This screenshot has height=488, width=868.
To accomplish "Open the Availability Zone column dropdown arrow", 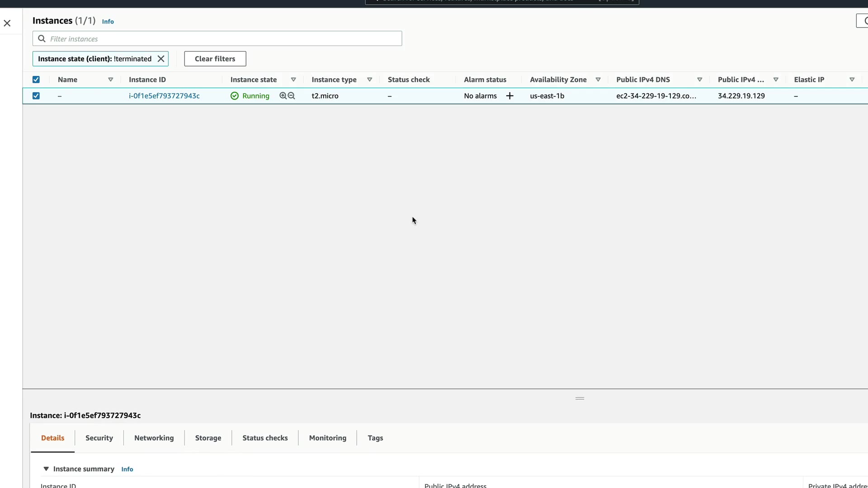I will coord(598,80).
